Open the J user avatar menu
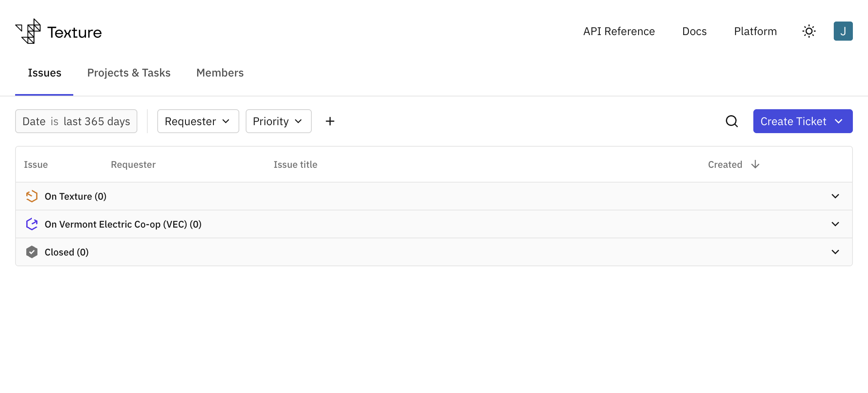Viewport: 868px width, 393px height. 843,31
